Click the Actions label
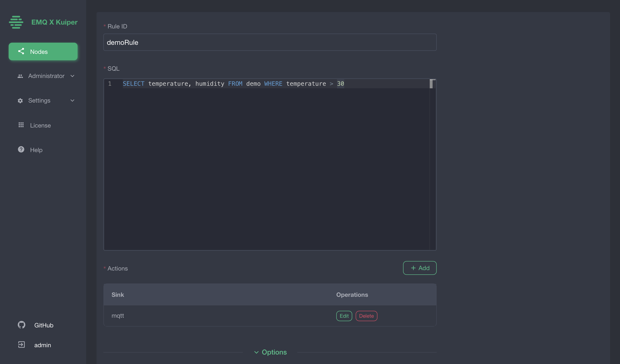The width and height of the screenshot is (620, 364). coord(118,268)
